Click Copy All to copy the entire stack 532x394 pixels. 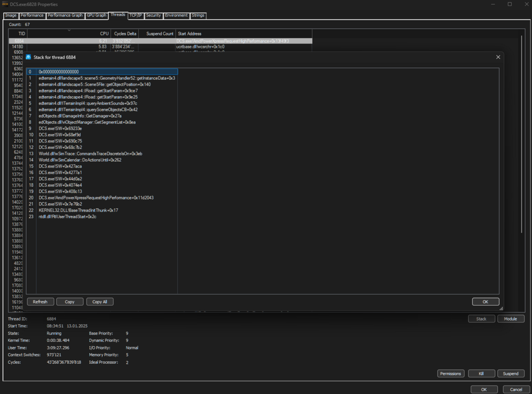click(99, 301)
